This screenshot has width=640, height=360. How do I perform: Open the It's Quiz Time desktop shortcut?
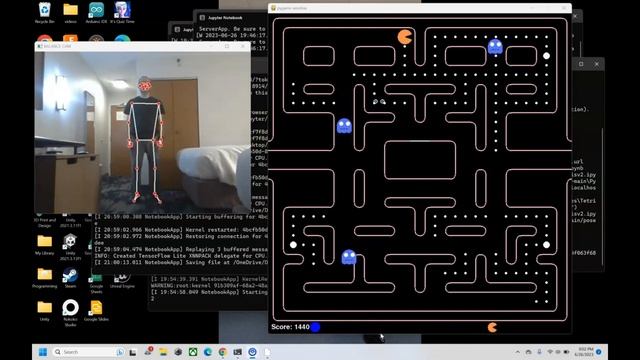pyautogui.click(x=122, y=12)
